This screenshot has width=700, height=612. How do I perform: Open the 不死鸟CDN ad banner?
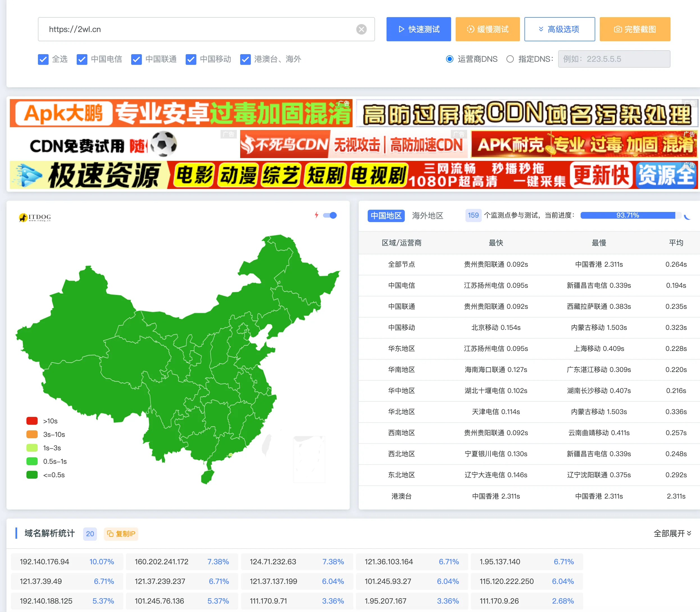[x=354, y=144]
